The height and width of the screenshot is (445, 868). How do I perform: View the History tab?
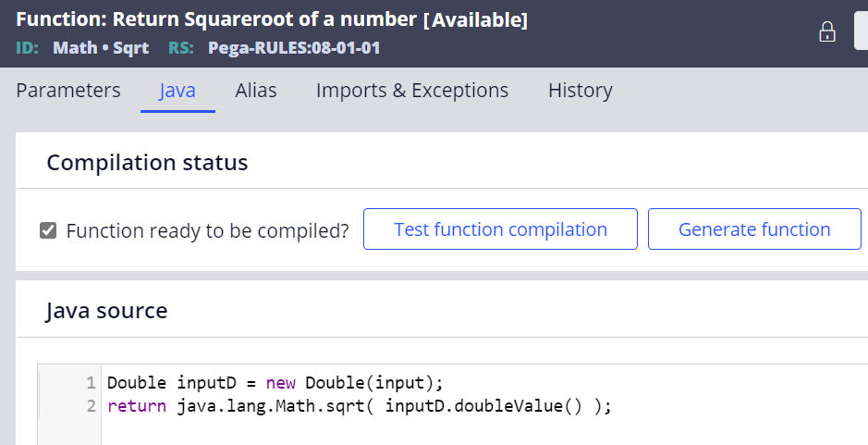pyautogui.click(x=581, y=90)
